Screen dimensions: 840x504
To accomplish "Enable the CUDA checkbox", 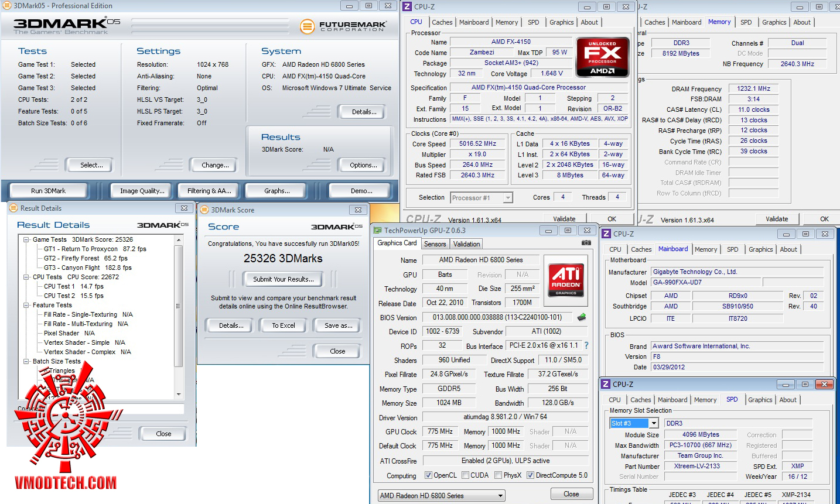I will click(x=465, y=475).
